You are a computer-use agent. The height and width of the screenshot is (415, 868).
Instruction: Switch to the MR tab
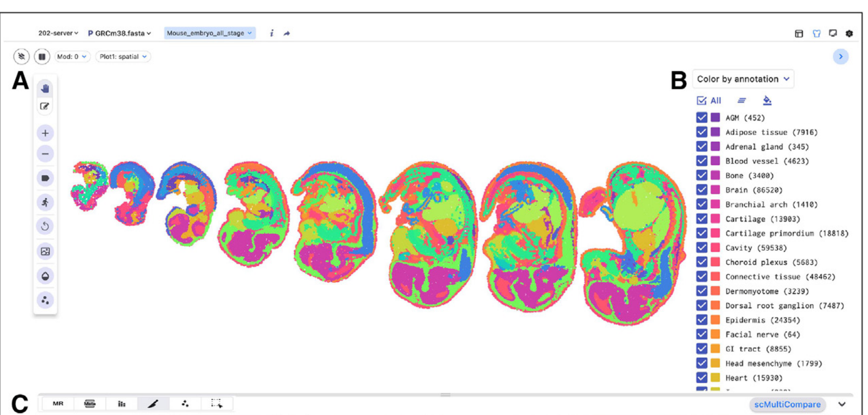tap(58, 404)
